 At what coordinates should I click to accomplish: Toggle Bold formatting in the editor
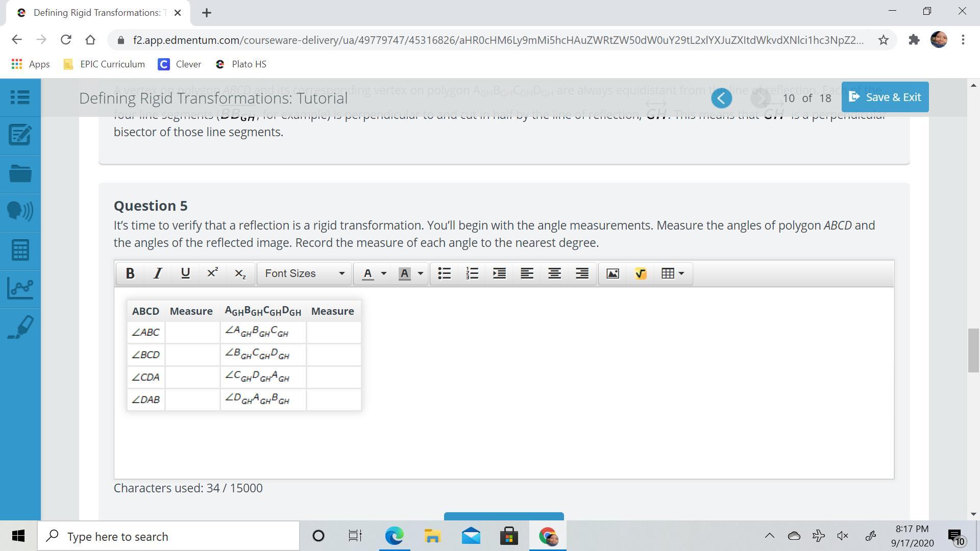(x=130, y=273)
